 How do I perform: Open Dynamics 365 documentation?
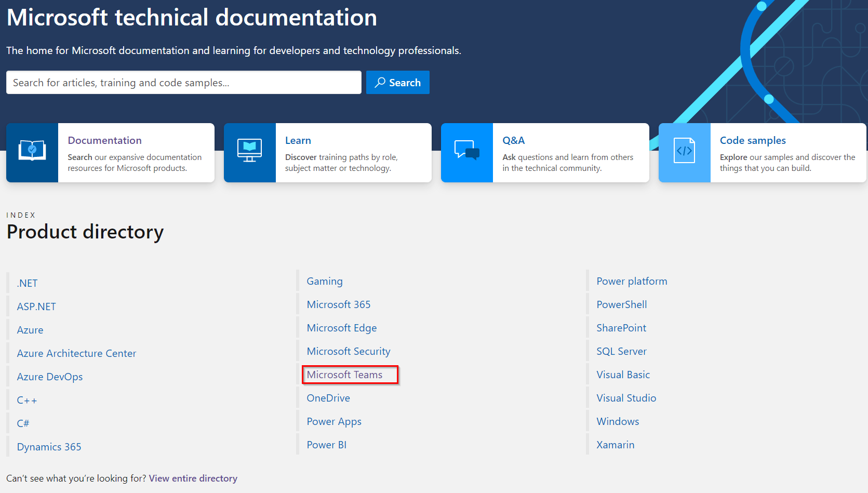tap(49, 447)
